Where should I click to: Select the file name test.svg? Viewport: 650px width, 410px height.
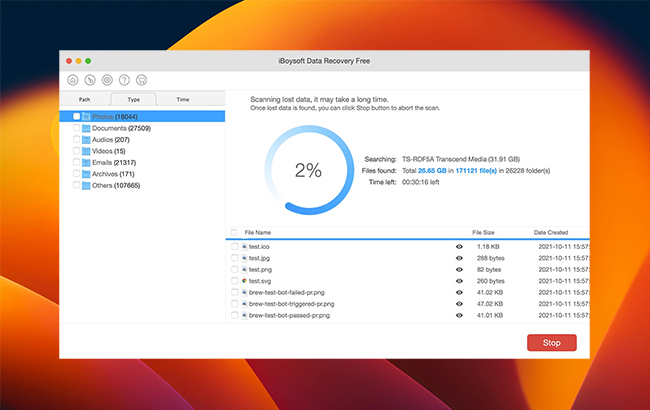[260, 281]
